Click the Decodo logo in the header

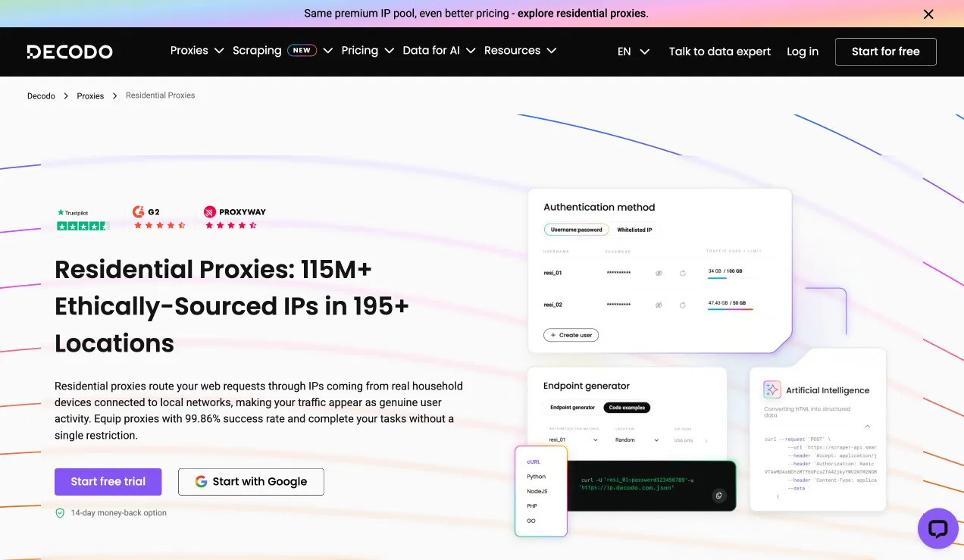(70, 52)
